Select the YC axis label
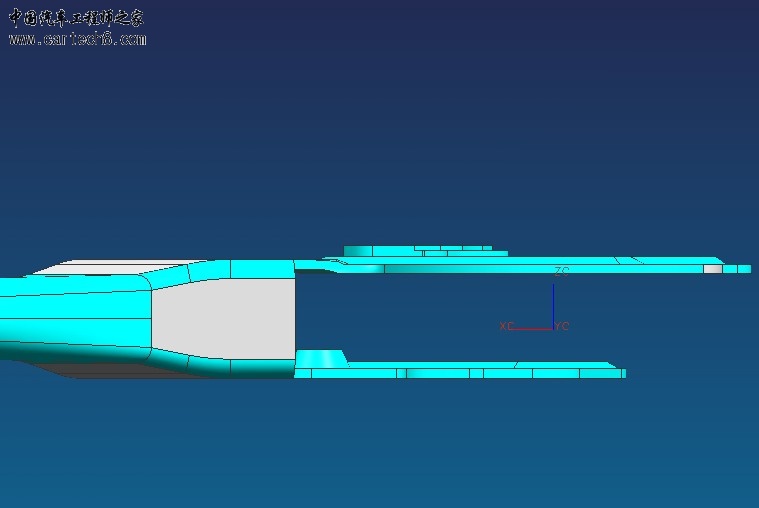 click(562, 326)
